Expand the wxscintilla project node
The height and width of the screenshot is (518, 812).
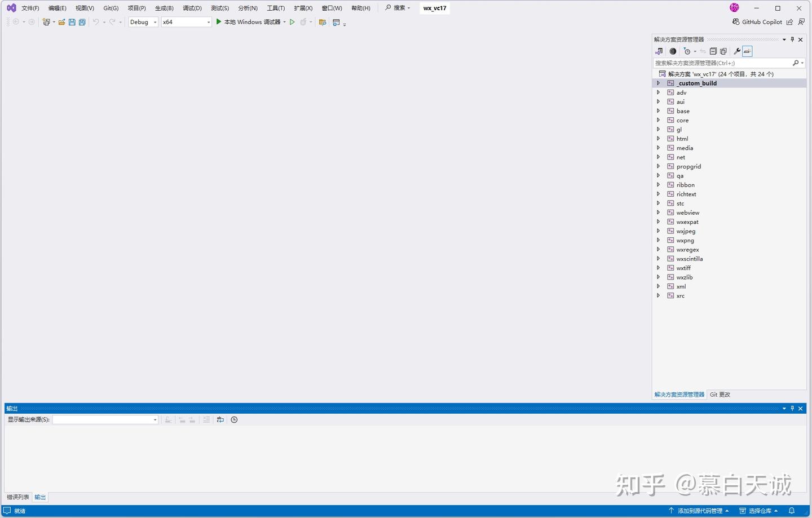(x=658, y=258)
